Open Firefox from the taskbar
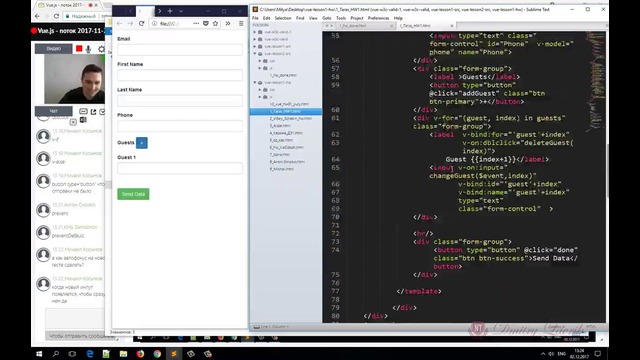Image resolution: width=640 pixels, height=360 pixels. 140,354
